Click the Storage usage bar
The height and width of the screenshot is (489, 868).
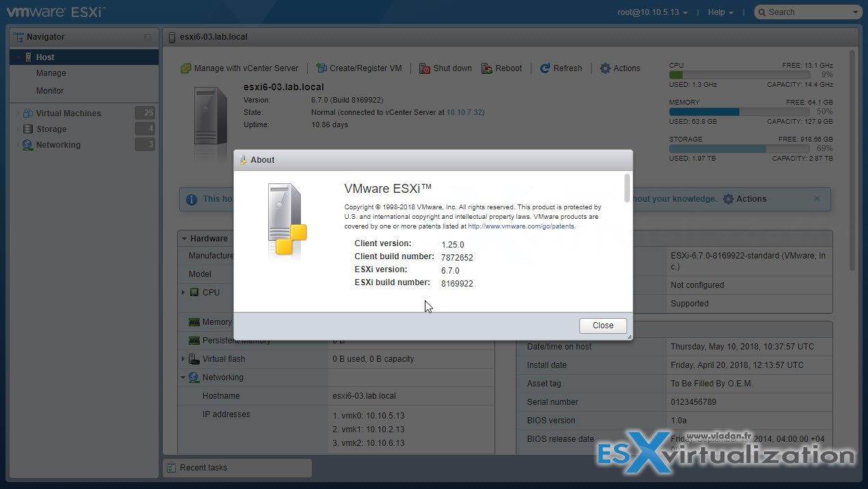pos(739,148)
